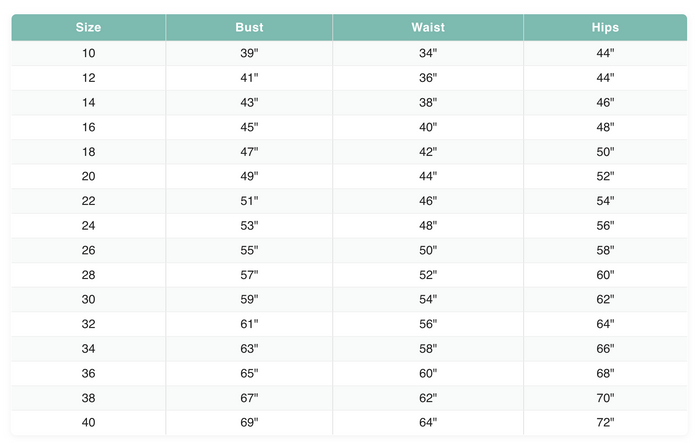
Task: Click the 69" bust measurement cell
Action: point(249,423)
